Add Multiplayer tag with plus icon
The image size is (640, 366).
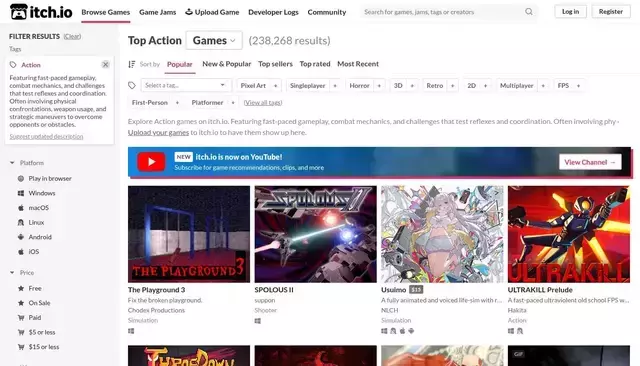[x=543, y=86]
